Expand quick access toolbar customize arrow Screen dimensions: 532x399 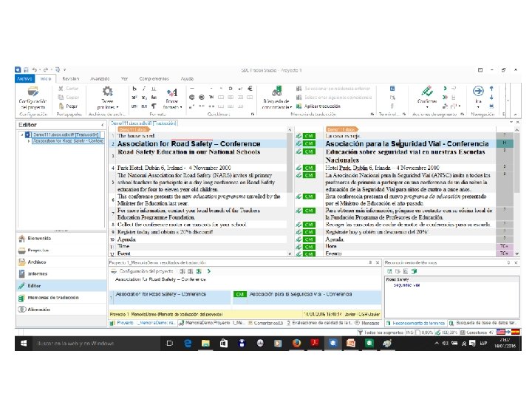[x=64, y=69]
